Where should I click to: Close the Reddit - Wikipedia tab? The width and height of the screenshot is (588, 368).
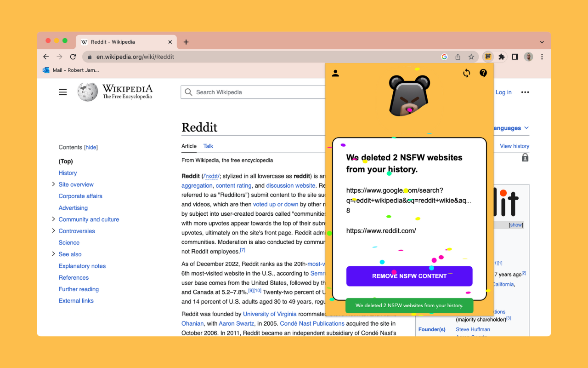point(170,42)
